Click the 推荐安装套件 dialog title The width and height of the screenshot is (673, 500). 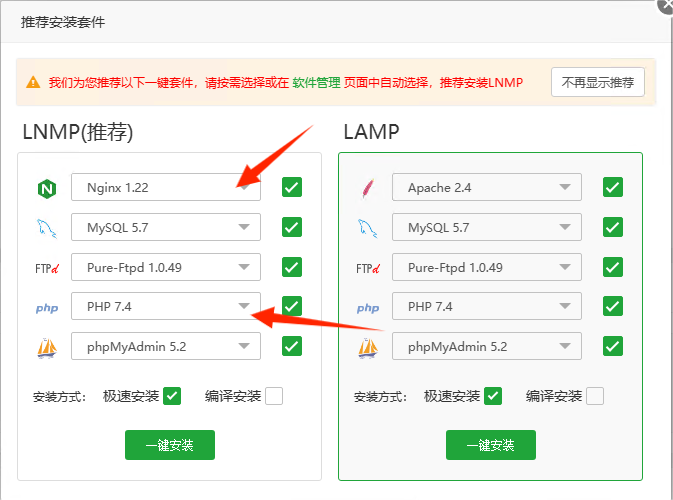[63, 22]
